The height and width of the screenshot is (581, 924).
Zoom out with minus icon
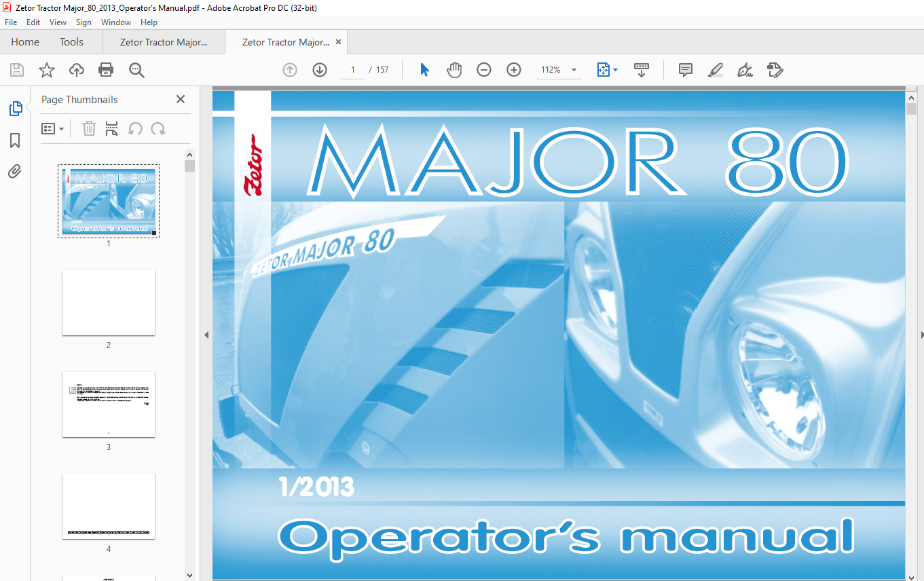[484, 70]
